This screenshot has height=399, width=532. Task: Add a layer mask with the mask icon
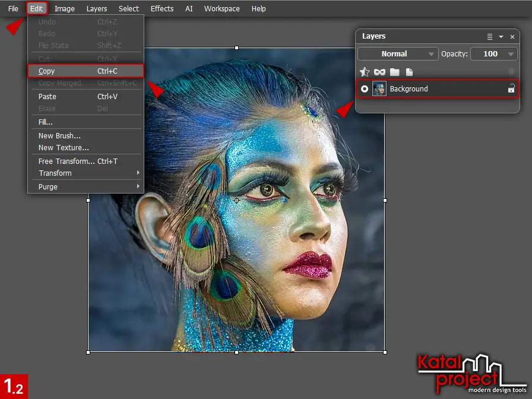coord(380,72)
